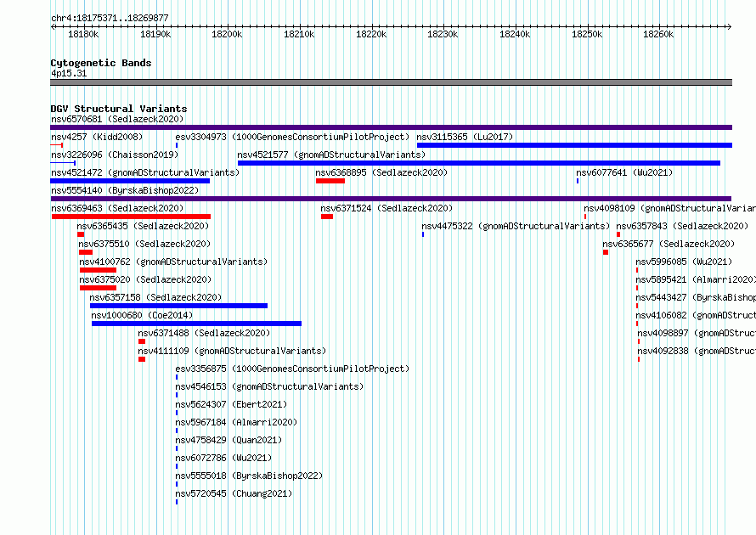The image size is (756, 535).
Task: Select nsv5967184 (Almarri2020) label
Action: tap(236, 422)
